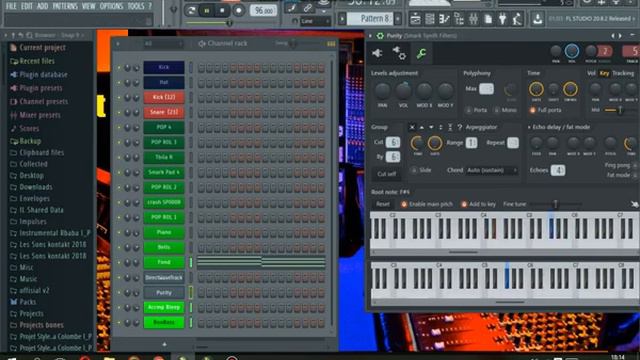Open the OPTIONS menu
The height and width of the screenshot is (360, 640).
coord(111,6)
